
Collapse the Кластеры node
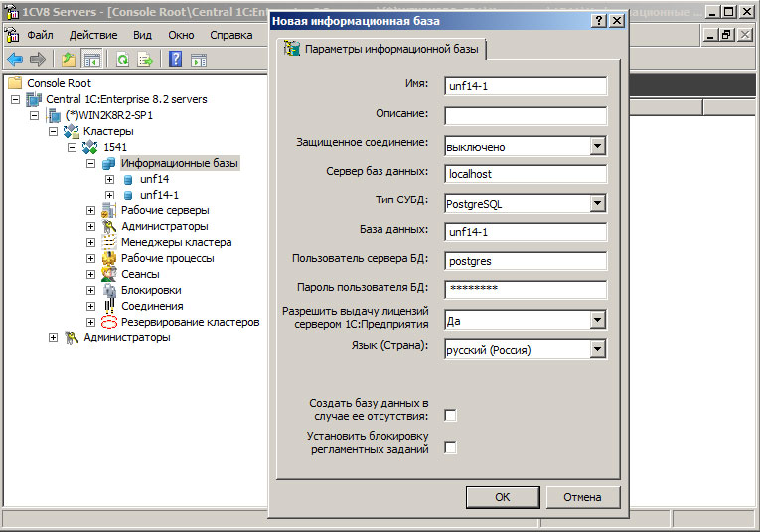coord(54,132)
